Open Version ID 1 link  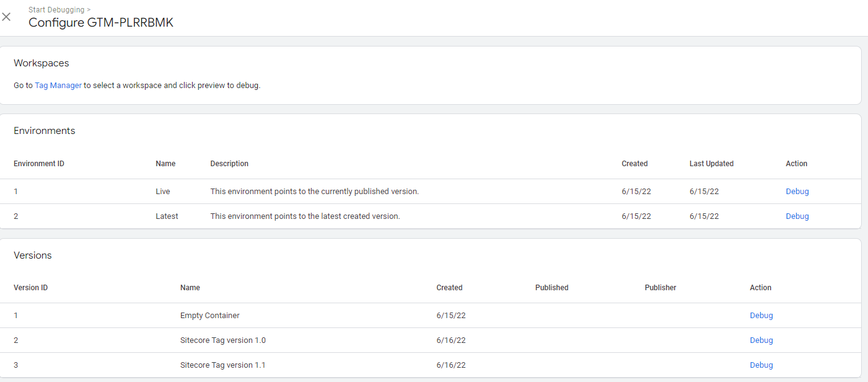coord(16,316)
